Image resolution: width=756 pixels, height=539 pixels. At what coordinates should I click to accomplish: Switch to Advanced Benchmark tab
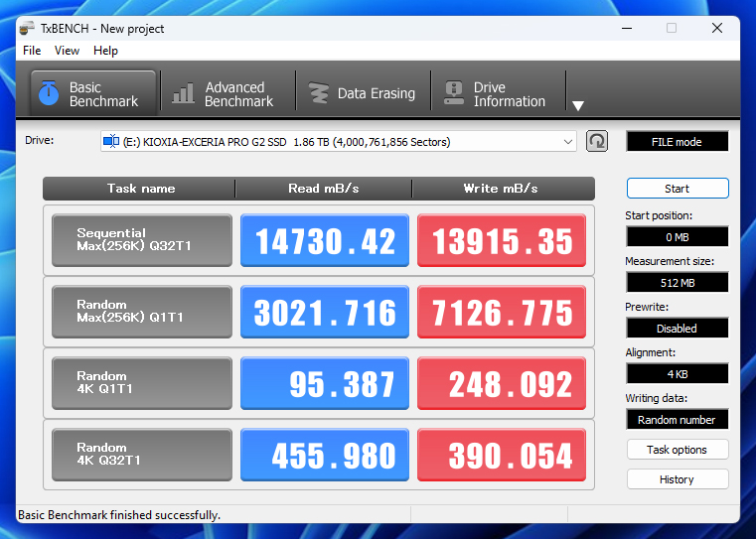click(227, 93)
